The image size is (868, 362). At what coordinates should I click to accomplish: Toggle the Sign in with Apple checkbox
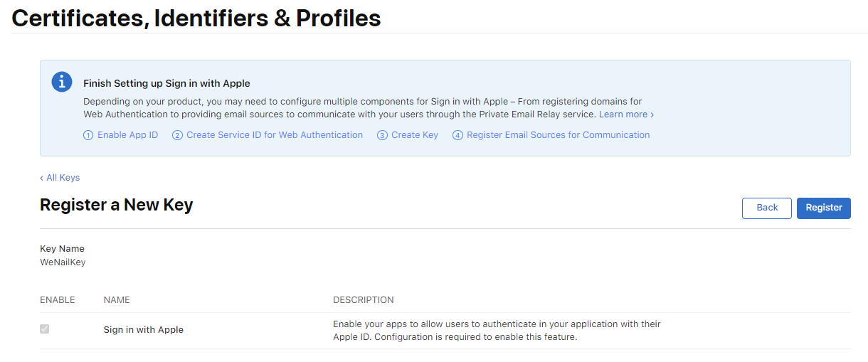(45, 329)
